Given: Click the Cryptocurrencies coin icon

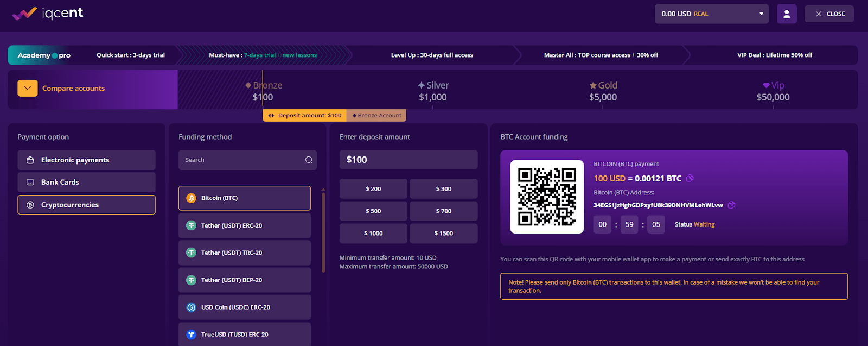Looking at the screenshot, I should (30, 205).
